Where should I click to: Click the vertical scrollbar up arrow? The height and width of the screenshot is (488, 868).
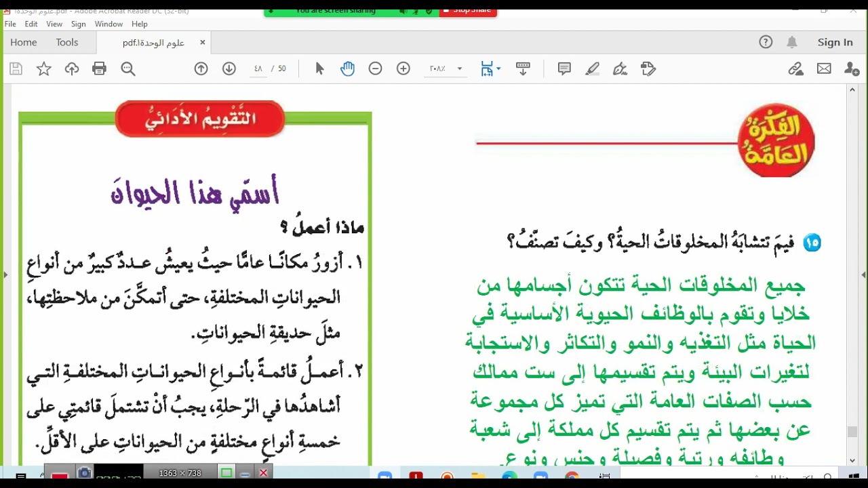(852, 89)
